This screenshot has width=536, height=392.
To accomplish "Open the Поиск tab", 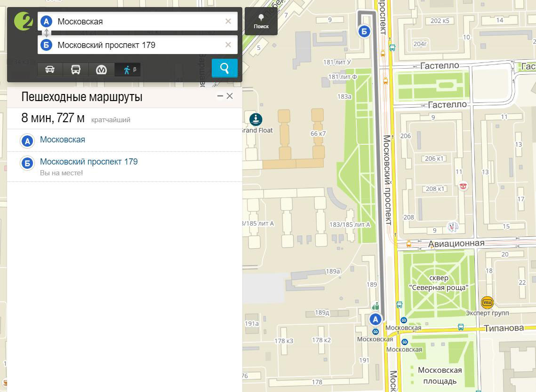I will pyautogui.click(x=261, y=22).
